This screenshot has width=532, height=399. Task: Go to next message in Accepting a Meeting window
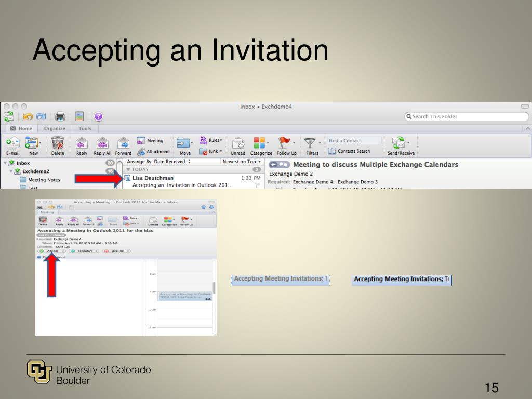point(211,207)
